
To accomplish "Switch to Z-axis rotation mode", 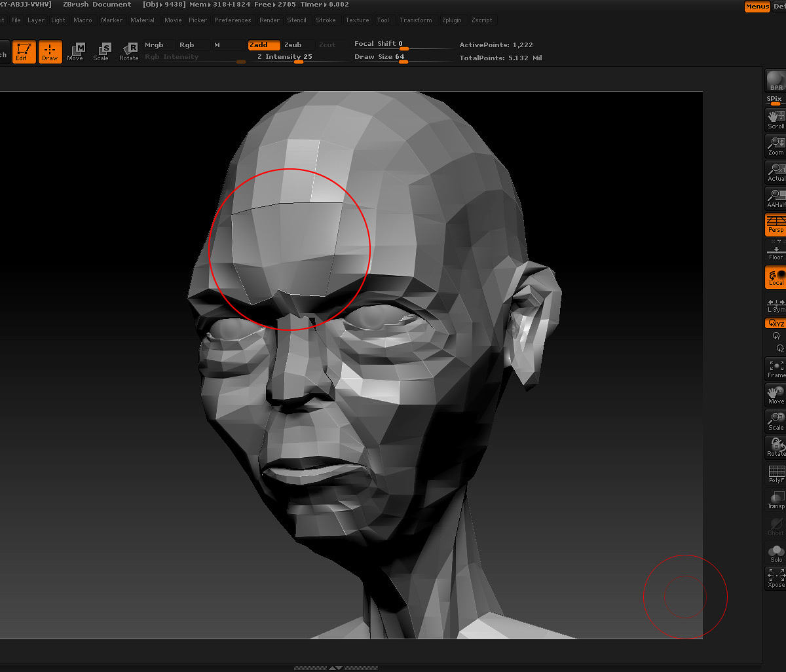I will tap(779, 348).
